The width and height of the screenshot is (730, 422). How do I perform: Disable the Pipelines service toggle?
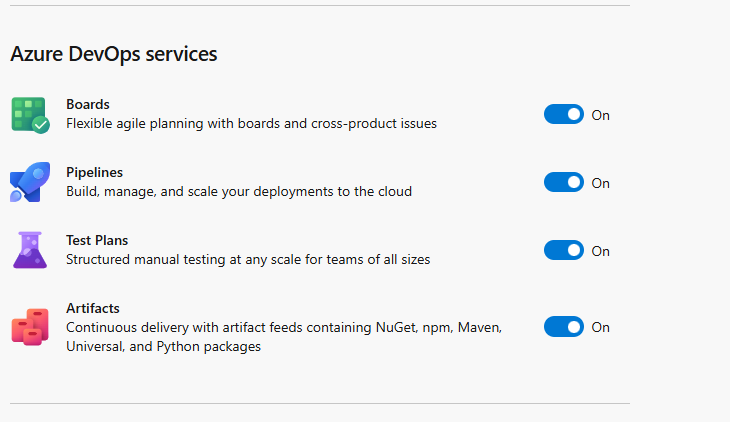(x=564, y=183)
